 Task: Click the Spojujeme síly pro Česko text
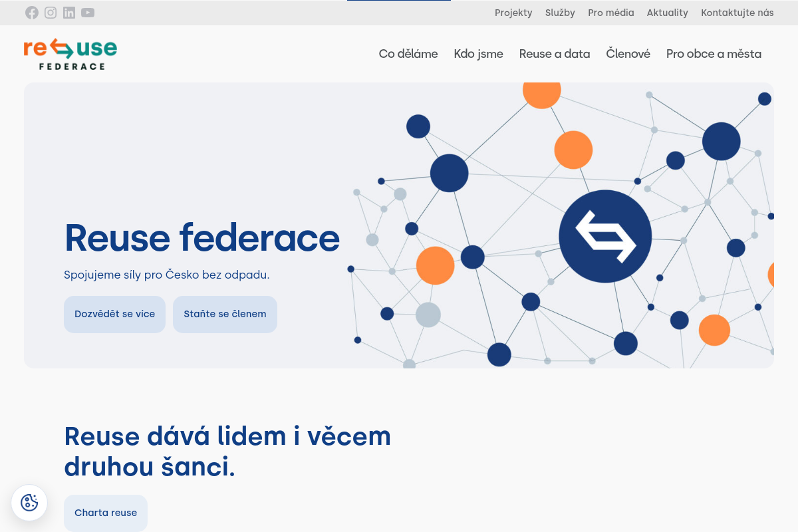(166, 275)
